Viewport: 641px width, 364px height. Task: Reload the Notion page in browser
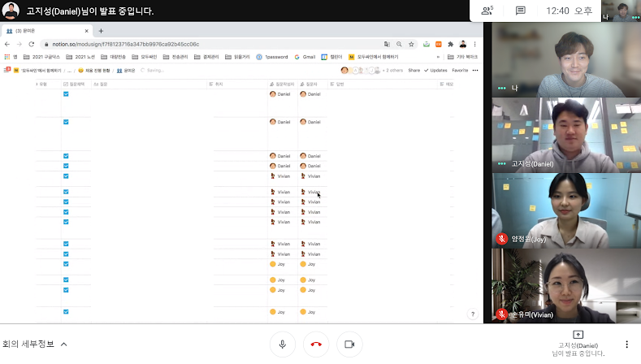(32, 44)
